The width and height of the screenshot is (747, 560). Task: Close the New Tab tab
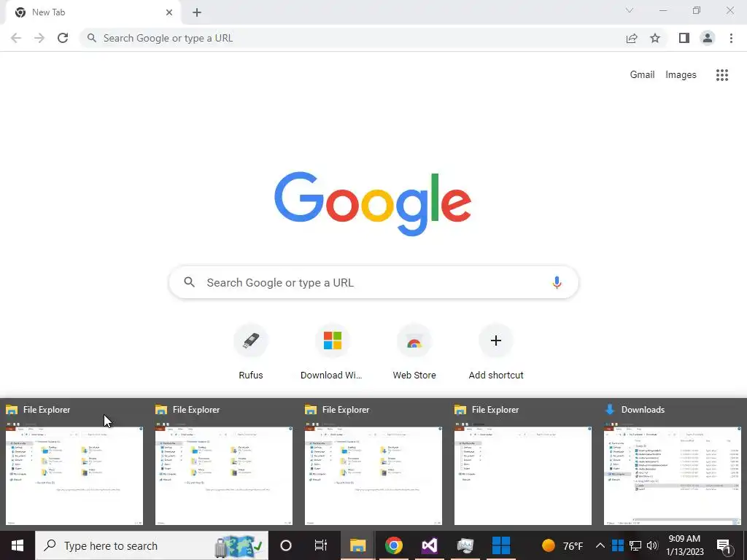coord(169,12)
